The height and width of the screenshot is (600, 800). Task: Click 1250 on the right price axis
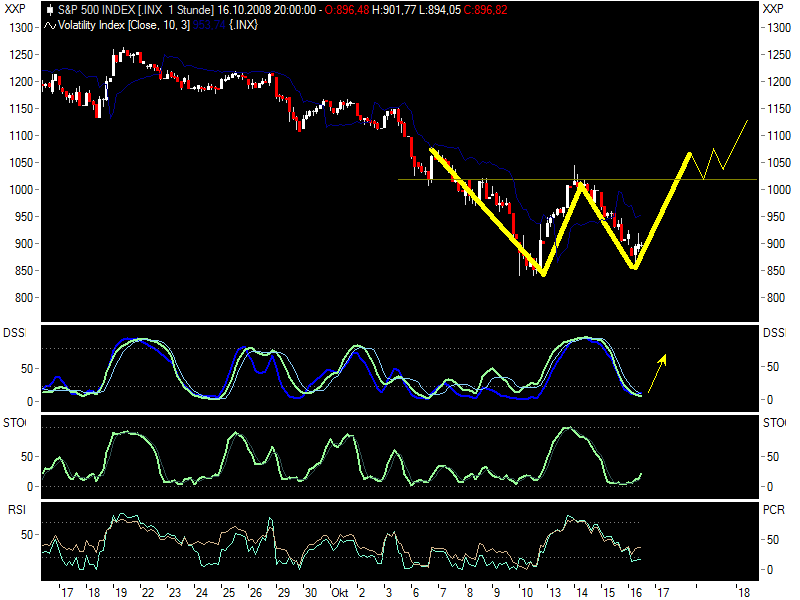[x=779, y=55]
